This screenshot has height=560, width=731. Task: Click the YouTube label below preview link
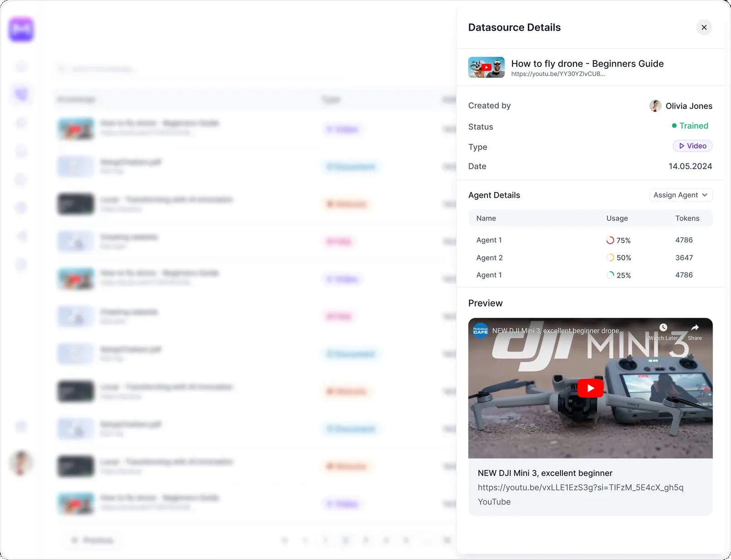[494, 502]
